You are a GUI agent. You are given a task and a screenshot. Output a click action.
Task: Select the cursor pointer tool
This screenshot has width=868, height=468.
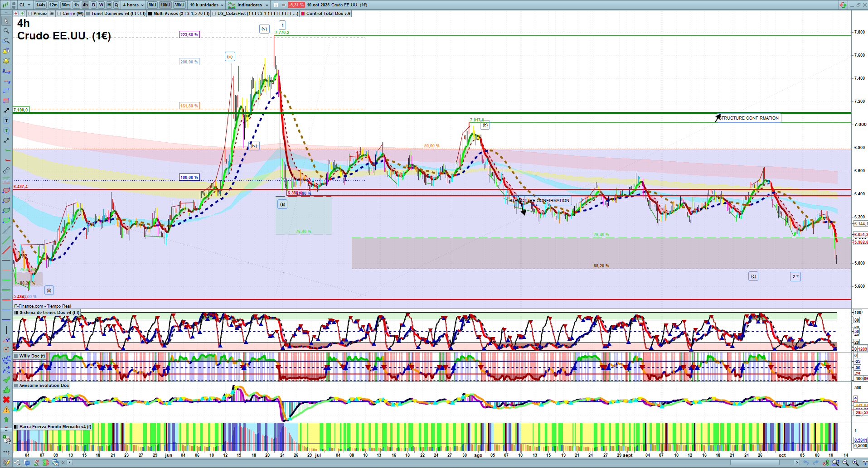tap(6, 21)
